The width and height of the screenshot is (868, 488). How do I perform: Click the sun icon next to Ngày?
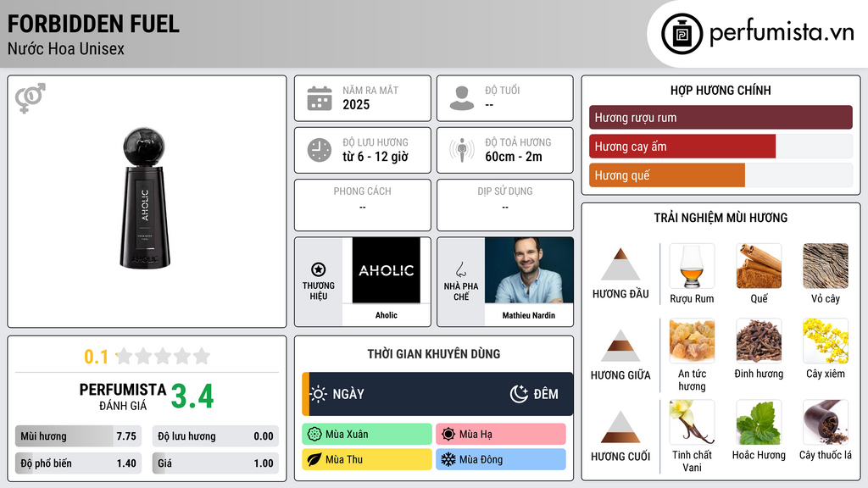319,394
